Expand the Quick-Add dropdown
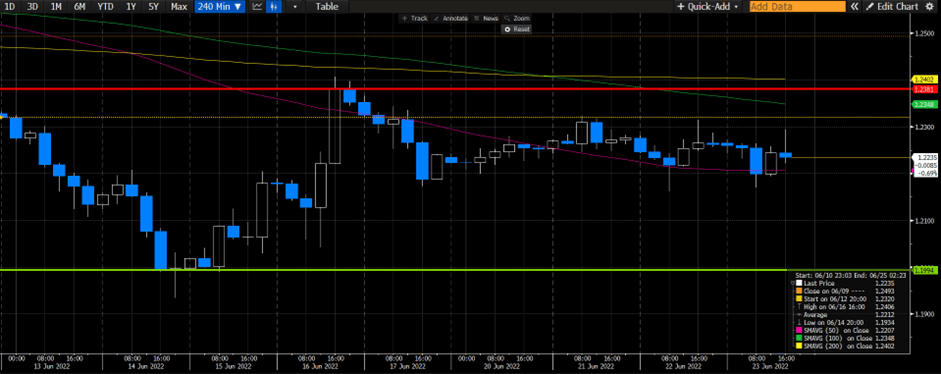The image size is (941, 374). coord(709,7)
